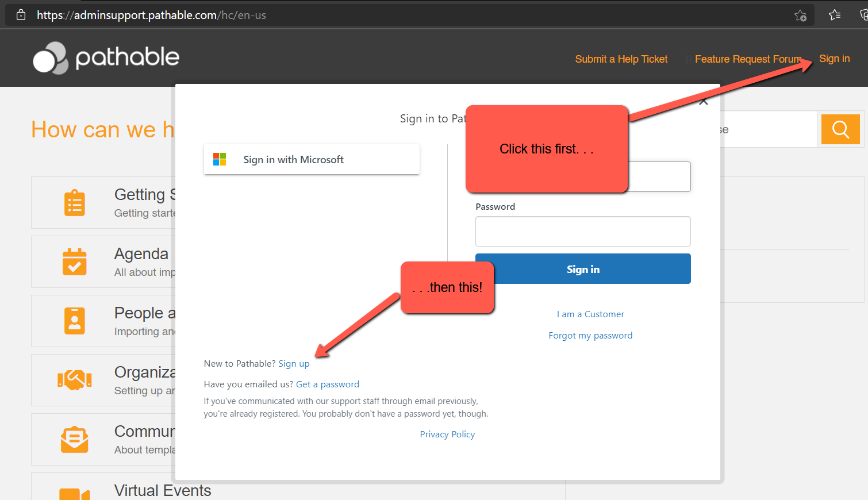Click the Get a password link

click(x=328, y=384)
